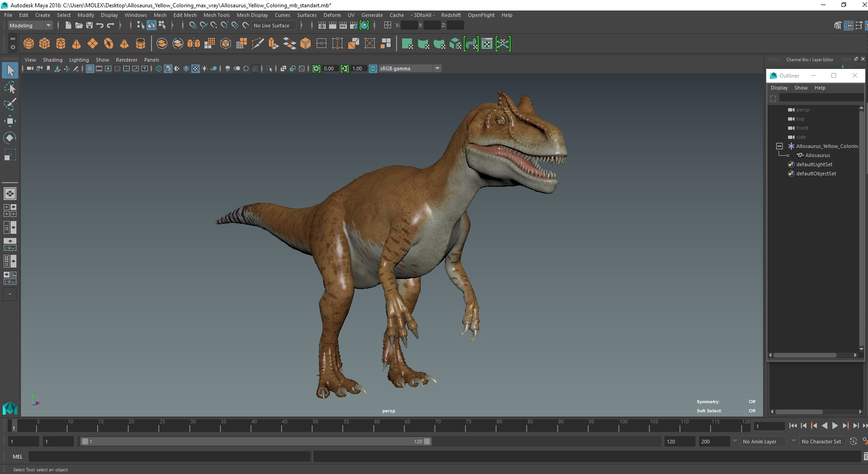
Task: Select the Scale tool
Action: point(10,155)
